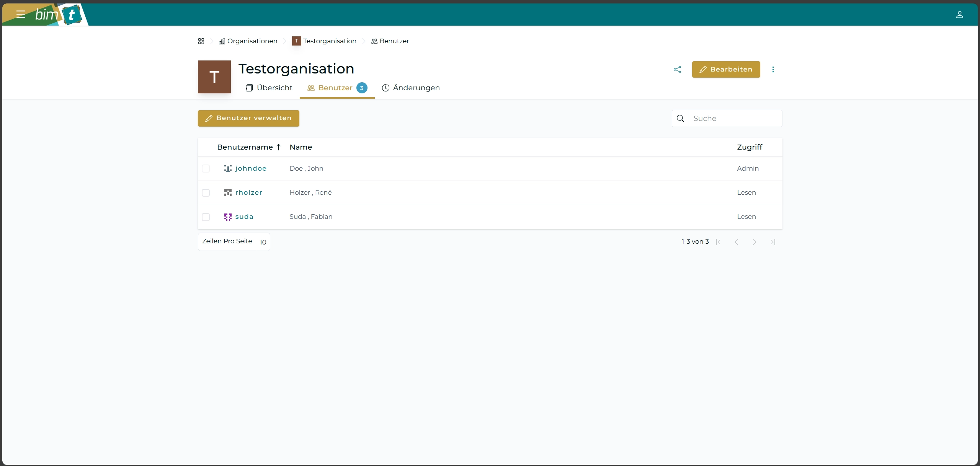The image size is (980, 466).
Task: Open the rows per page dropdown
Action: coord(263,242)
